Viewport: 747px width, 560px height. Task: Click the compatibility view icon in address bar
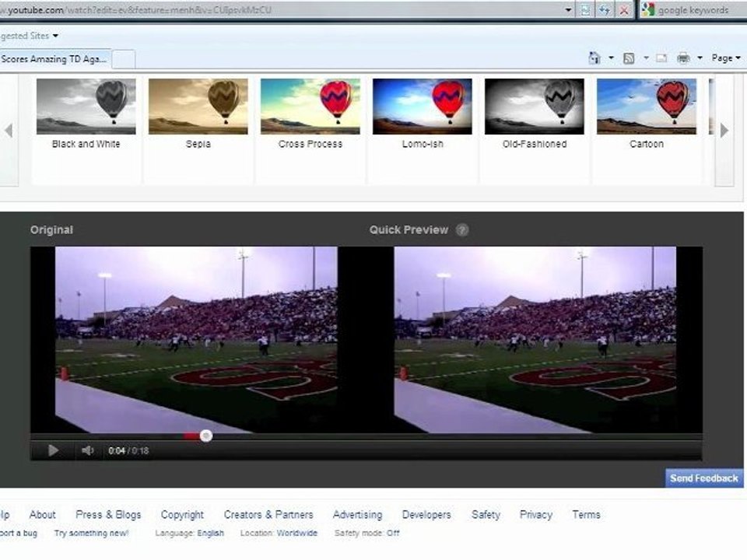click(585, 10)
